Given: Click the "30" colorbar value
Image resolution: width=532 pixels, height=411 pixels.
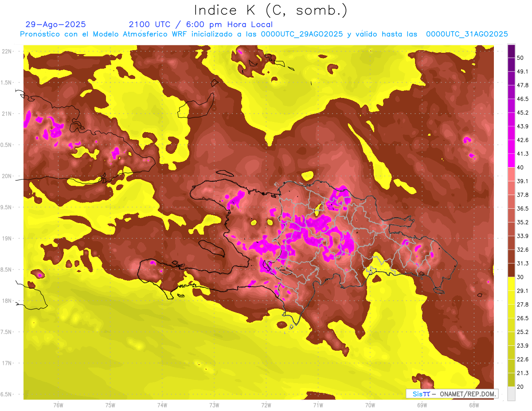Looking at the screenshot, I should tap(520, 277).
